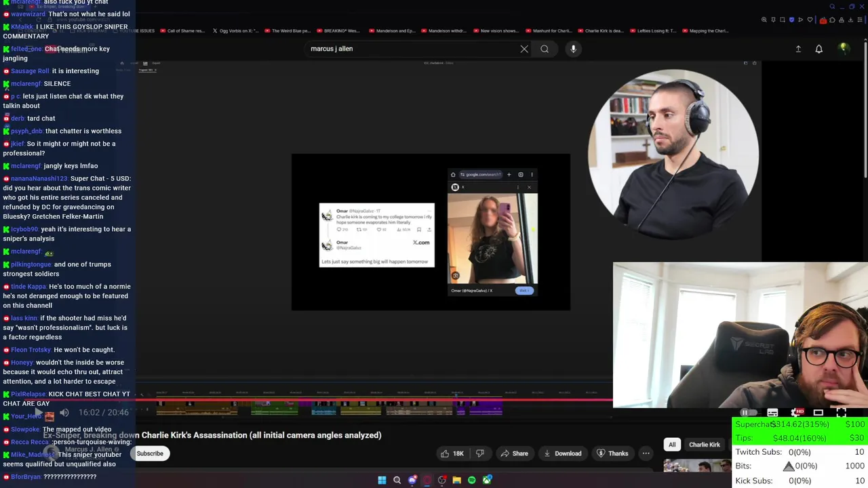Image resolution: width=868 pixels, height=488 pixels.
Task: Click the tweet image in the video
Action: 377,235
